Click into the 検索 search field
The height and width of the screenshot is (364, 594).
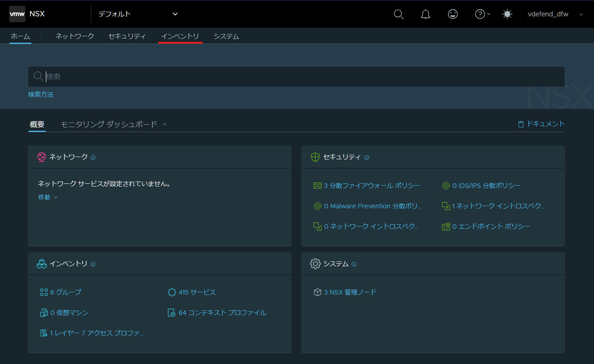(x=296, y=77)
